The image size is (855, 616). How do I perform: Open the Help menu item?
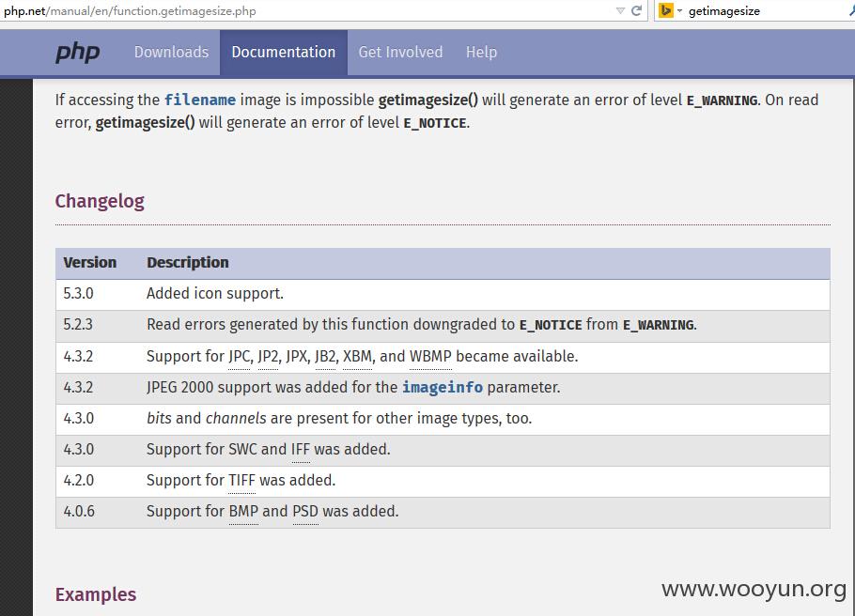pyautogui.click(x=481, y=53)
